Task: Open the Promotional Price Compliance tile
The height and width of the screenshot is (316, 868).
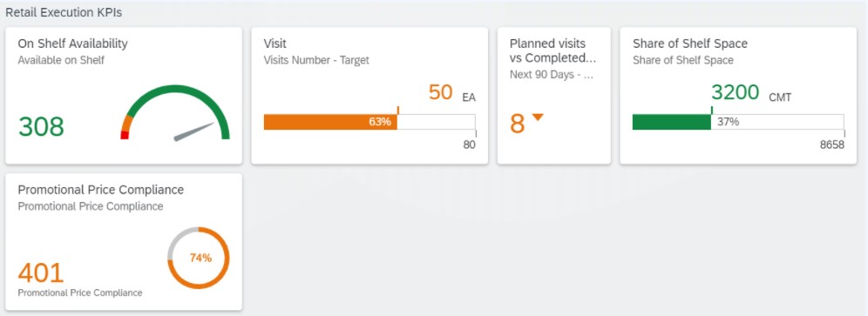Action: [124, 242]
